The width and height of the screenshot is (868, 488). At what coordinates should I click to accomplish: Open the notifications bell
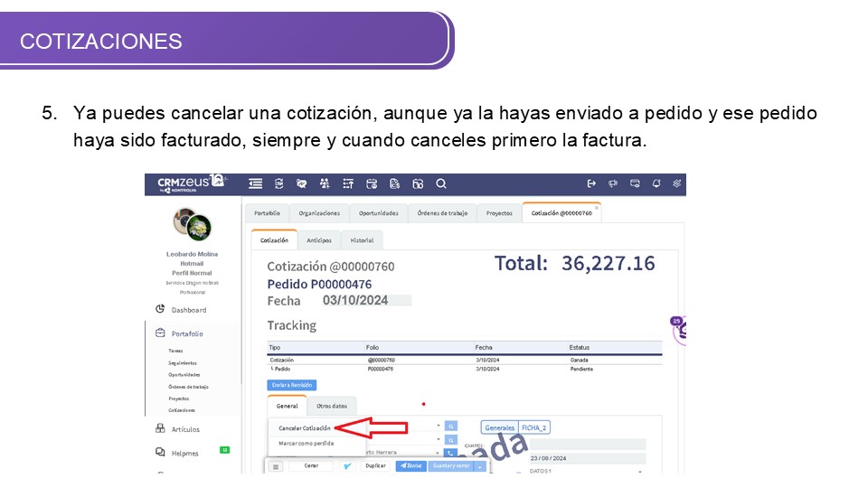pyautogui.click(x=656, y=183)
